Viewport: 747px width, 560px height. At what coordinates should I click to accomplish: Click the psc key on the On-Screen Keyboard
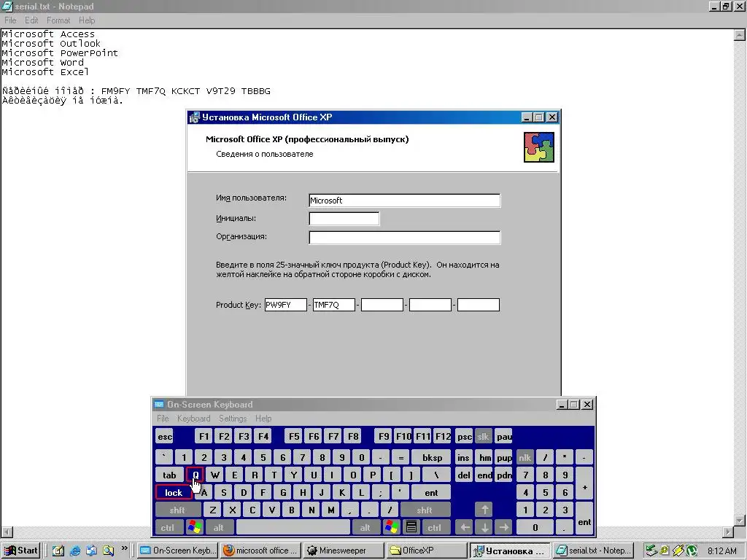pos(464,436)
